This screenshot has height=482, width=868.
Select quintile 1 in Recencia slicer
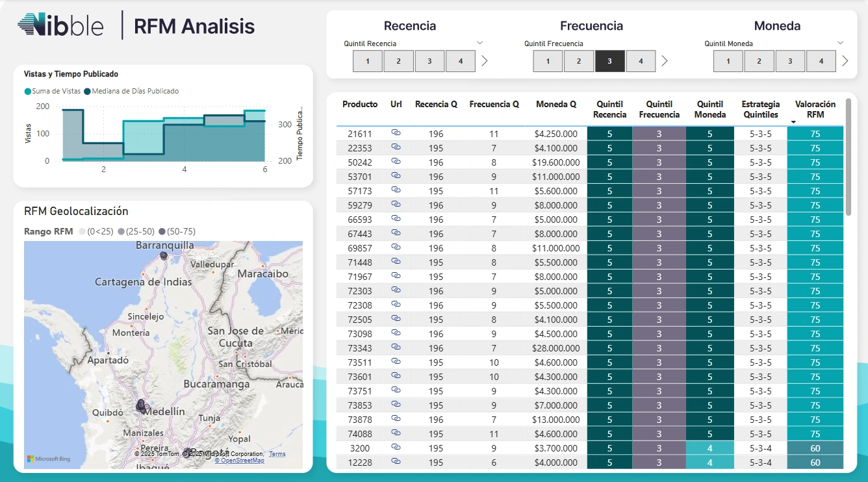[368, 61]
